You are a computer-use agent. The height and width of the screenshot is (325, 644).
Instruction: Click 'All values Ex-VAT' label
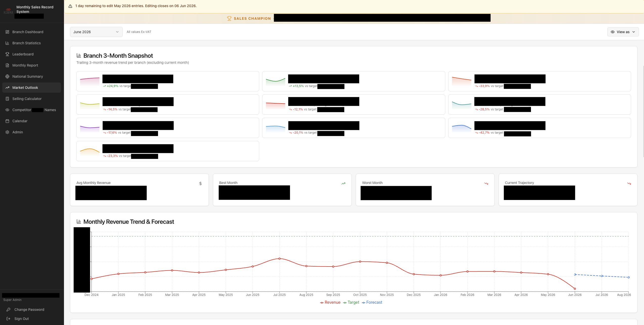pos(139,32)
